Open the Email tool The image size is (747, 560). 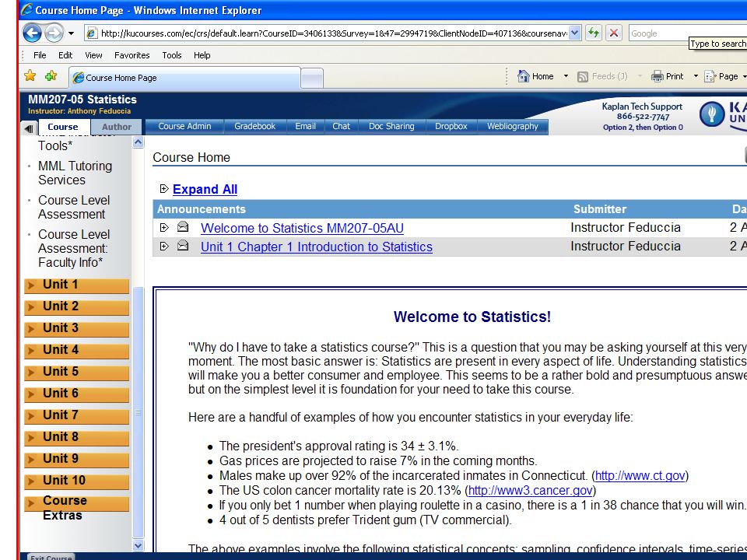pyautogui.click(x=305, y=126)
